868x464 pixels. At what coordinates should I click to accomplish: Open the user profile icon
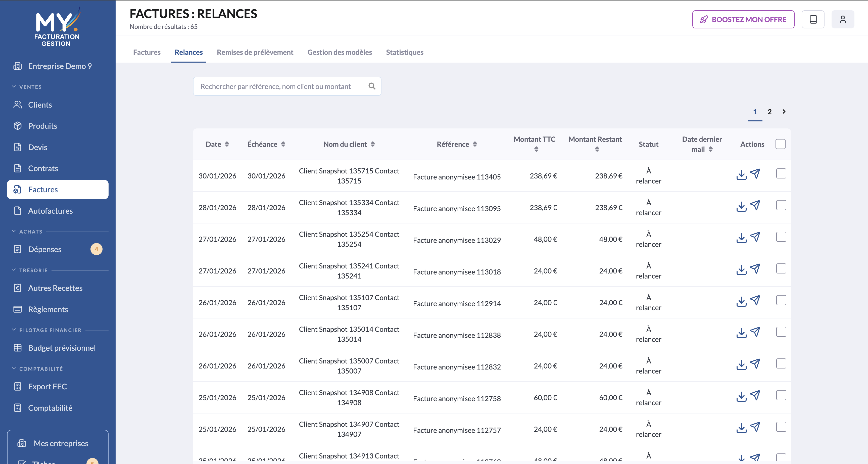(x=843, y=20)
